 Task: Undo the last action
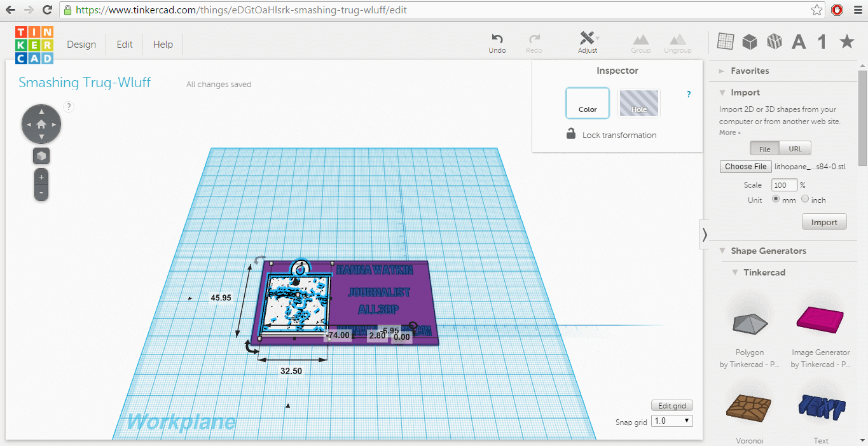497,43
